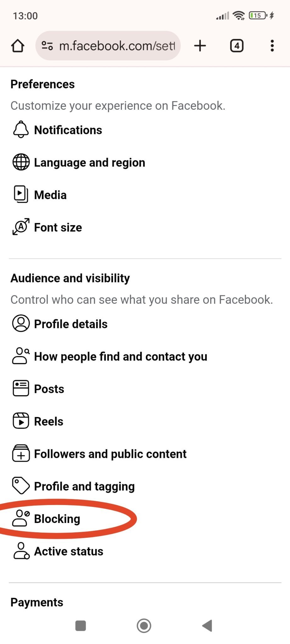Tap the Font size icon
The image size is (290, 644).
pyautogui.click(x=21, y=227)
